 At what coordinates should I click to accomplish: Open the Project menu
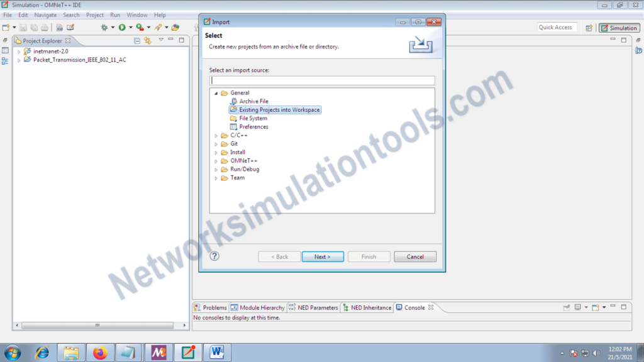click(x=94, y=14)
